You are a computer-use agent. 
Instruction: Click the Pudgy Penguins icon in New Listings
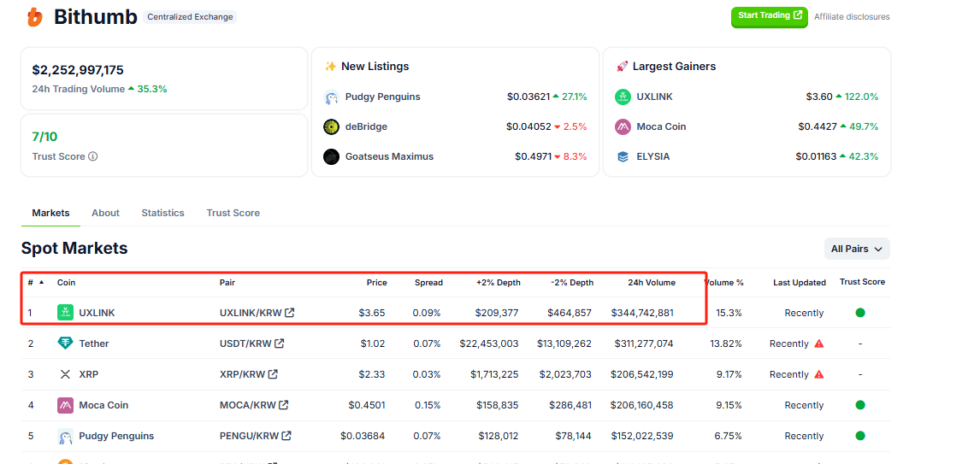tap(332, 97)
